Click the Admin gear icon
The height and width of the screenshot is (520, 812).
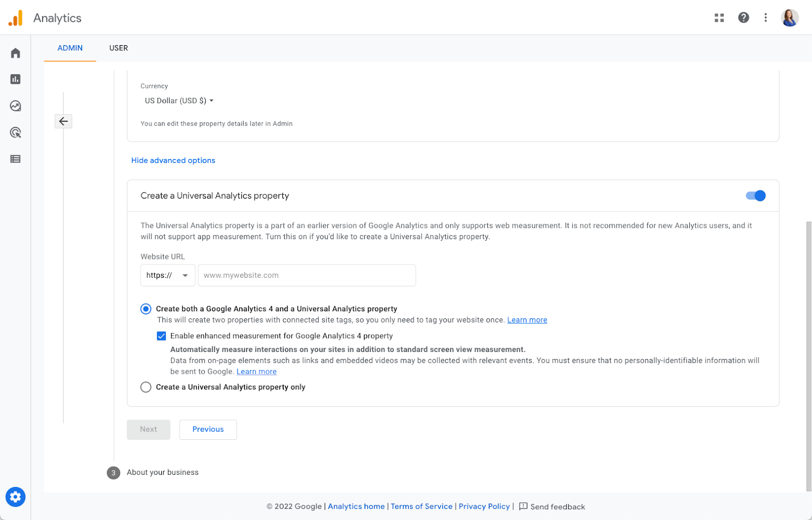coord(16,497)
